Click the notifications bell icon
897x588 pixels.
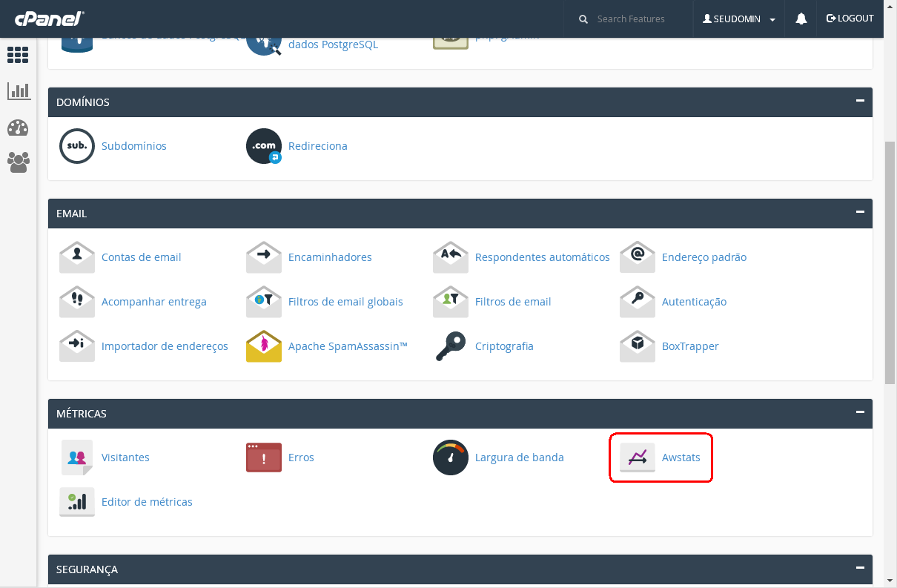pyautogui.click(x=801, y=19)
